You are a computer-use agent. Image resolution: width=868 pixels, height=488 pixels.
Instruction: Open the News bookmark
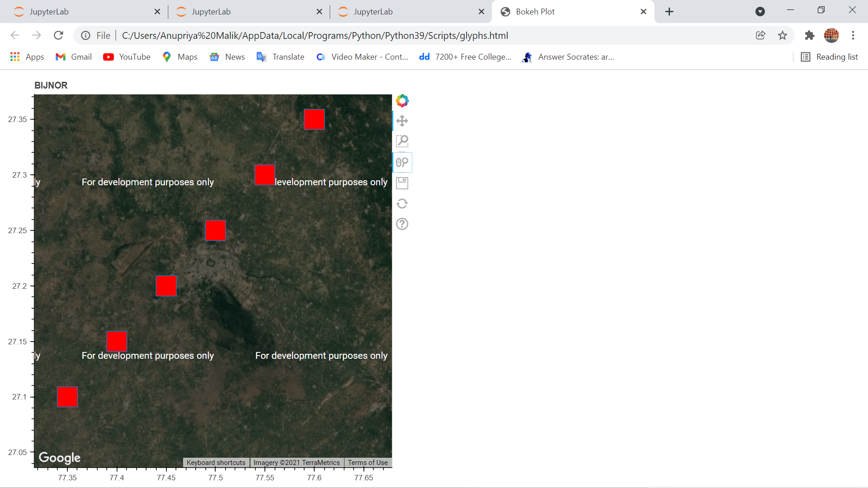coord(227,57)
